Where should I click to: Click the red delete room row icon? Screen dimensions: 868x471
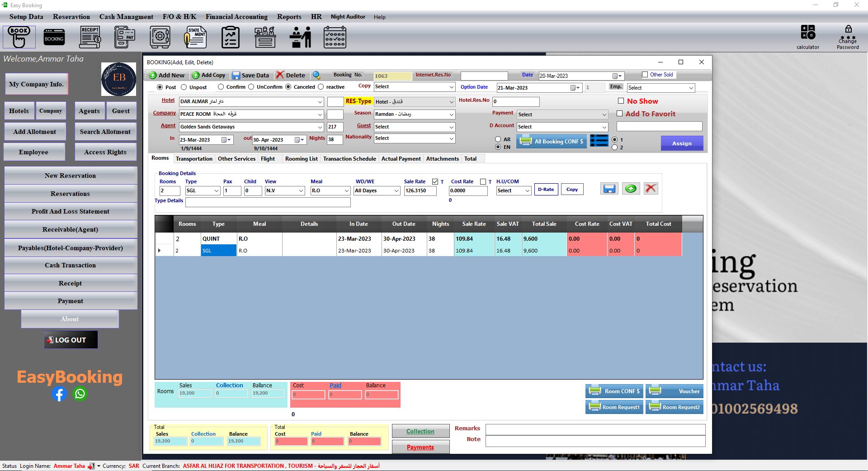(651, 189)
